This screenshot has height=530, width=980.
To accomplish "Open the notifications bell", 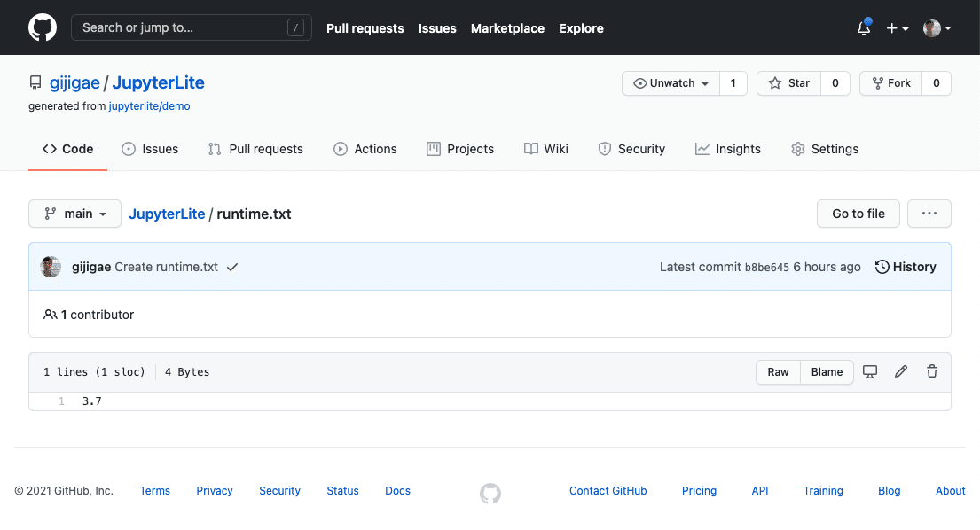I will click(864, 28).
